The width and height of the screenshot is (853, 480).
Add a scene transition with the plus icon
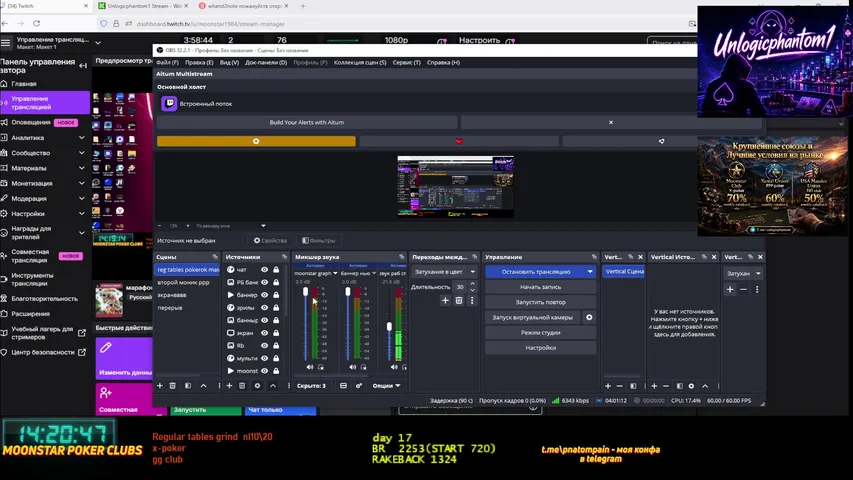(x=445, y=300)
